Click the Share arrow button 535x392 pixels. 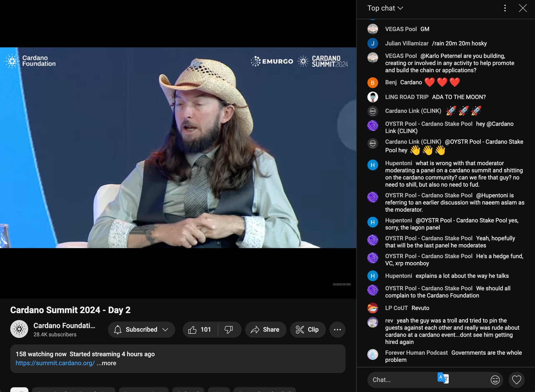tap(265, 330)
